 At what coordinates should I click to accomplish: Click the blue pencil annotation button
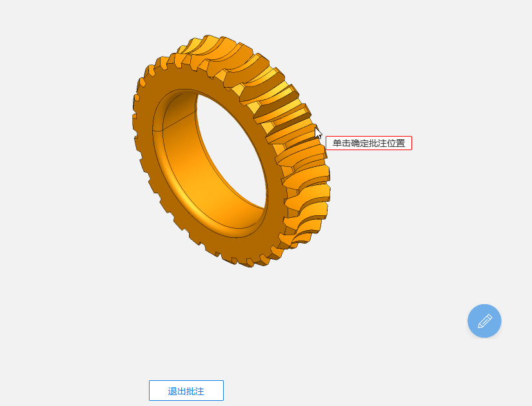tap(484, 321)
